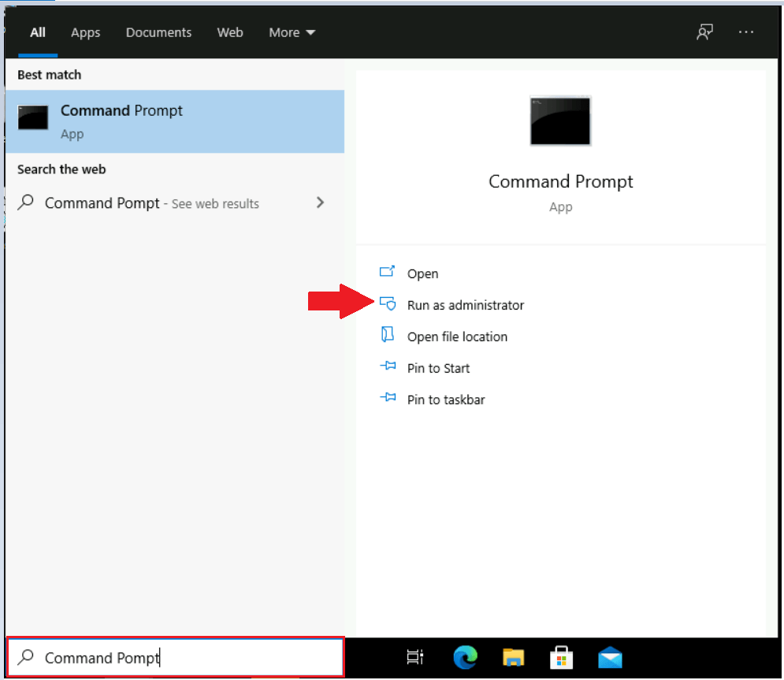Expand web results arrow for Command Pompt
The height and width of the screenshot is (680, 784).
(320, 203)
